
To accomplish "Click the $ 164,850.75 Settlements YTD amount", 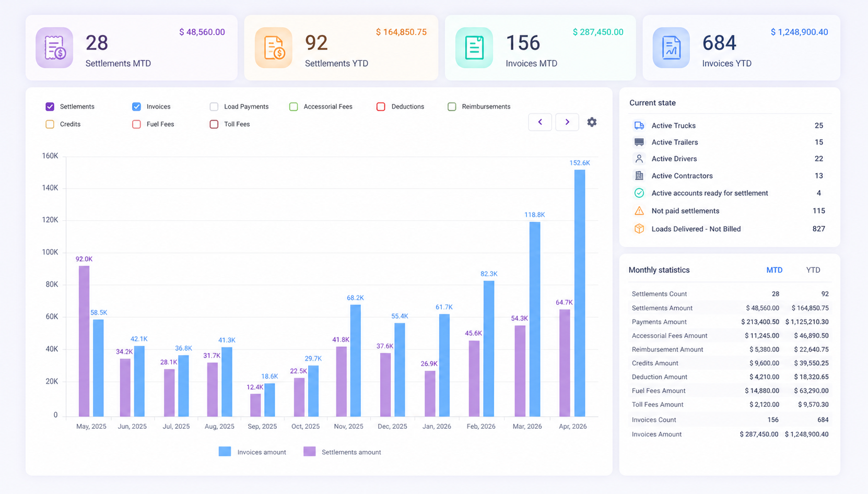I will pyautogui.click(x=401, y=32).
